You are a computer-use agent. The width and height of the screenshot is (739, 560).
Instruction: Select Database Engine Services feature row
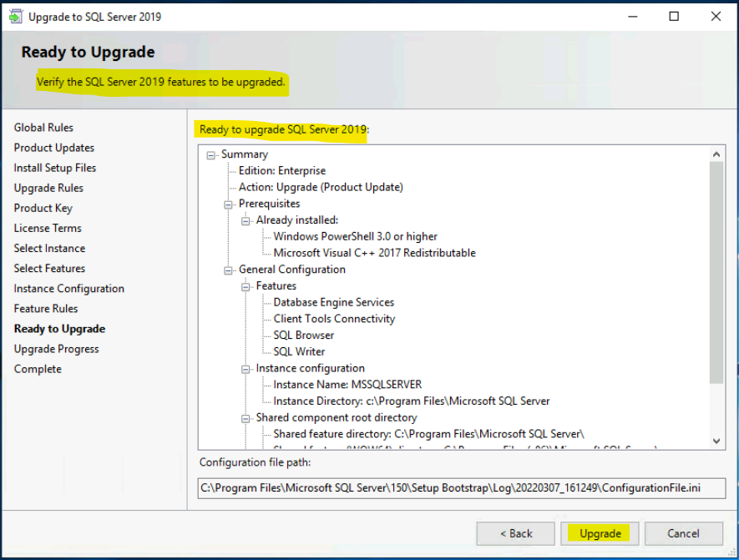pos(334,302)
